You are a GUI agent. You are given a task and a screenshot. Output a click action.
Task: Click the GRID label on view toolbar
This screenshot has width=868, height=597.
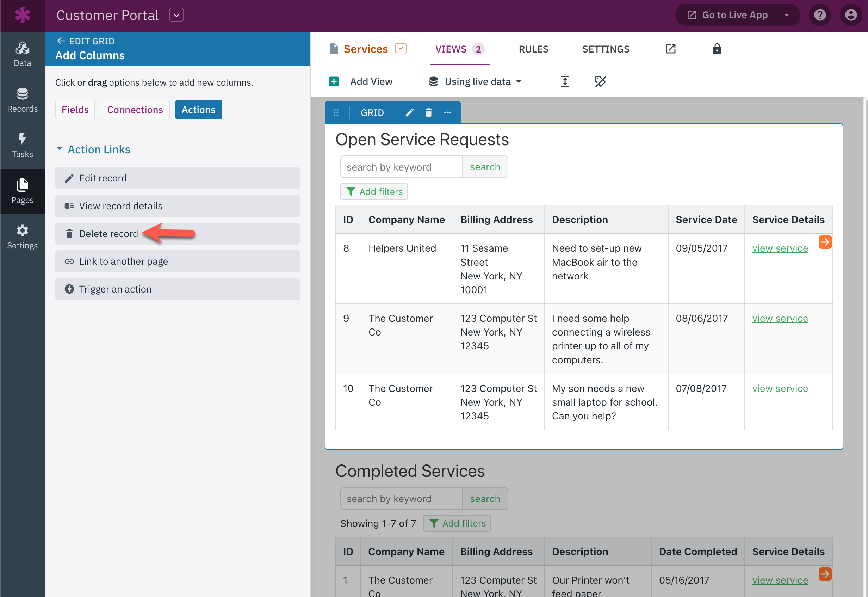372,112
